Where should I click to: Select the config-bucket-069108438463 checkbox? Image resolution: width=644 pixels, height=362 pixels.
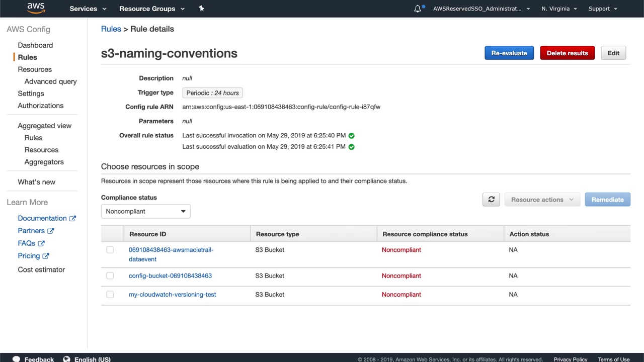click(x=110, y=276)
